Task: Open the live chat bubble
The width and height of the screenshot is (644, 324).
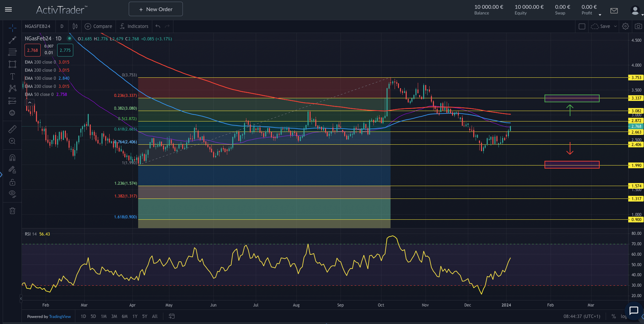Action: click(634, 311)
